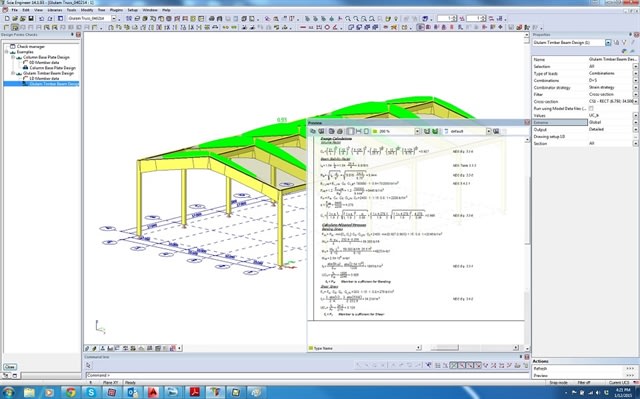Toggle Filter off in status bar
This screenshot has width=640, height=399.
[584, 383]
